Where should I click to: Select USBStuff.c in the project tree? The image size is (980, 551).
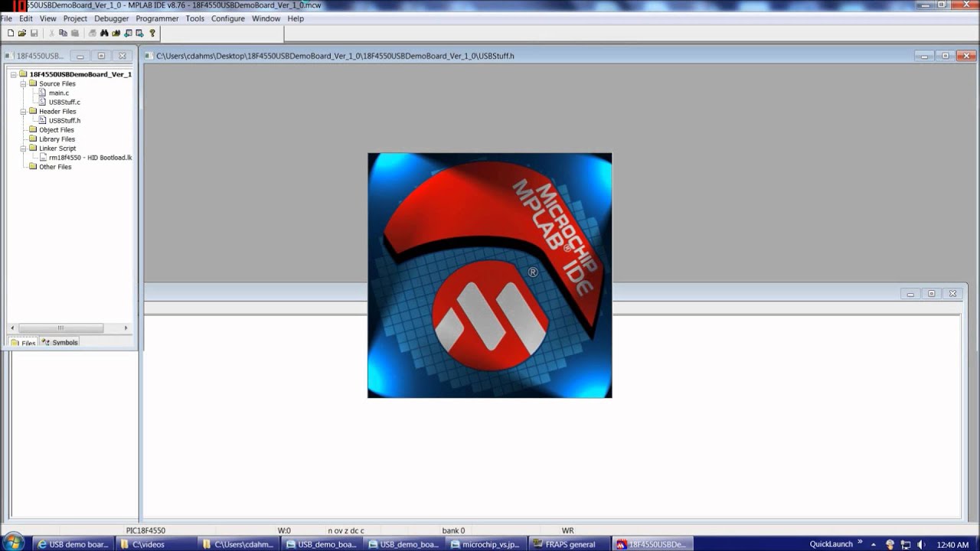click(x=64, y=102)
